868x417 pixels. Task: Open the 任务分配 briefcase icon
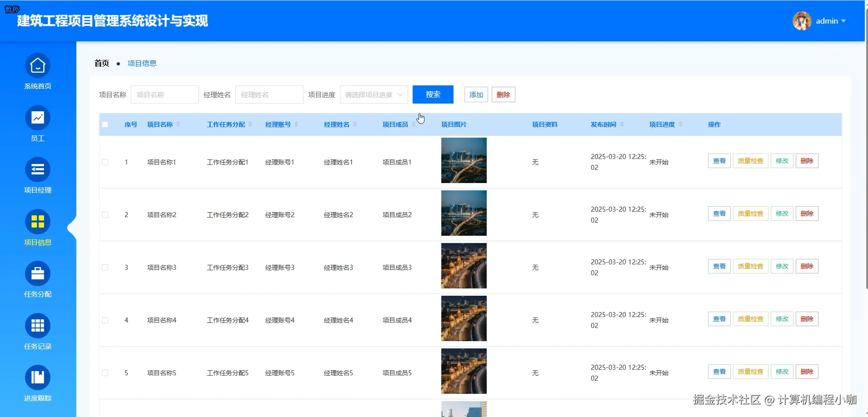[x=38, y=274]
